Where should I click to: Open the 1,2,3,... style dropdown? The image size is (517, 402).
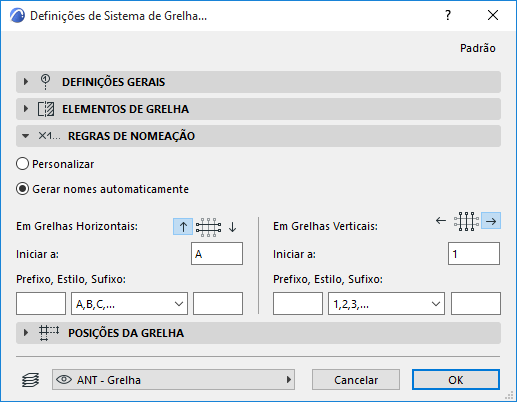click(386, 304)
